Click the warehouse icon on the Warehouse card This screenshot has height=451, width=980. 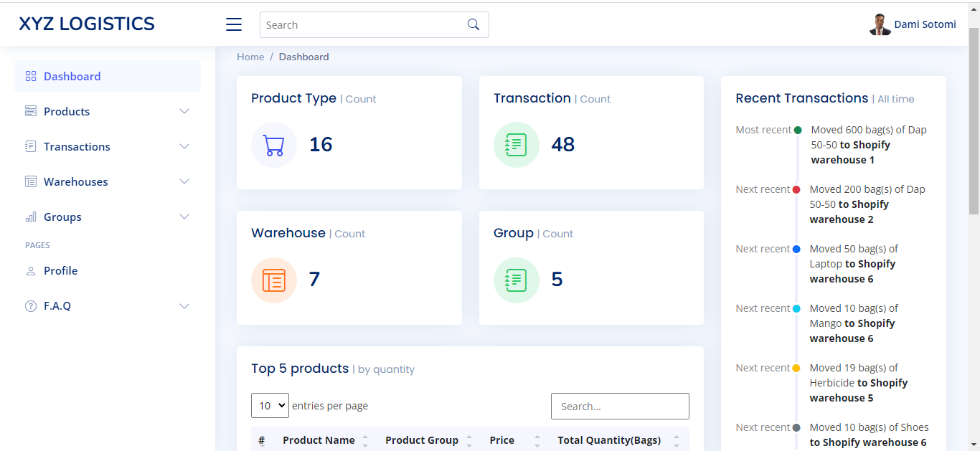click(273, 279)
